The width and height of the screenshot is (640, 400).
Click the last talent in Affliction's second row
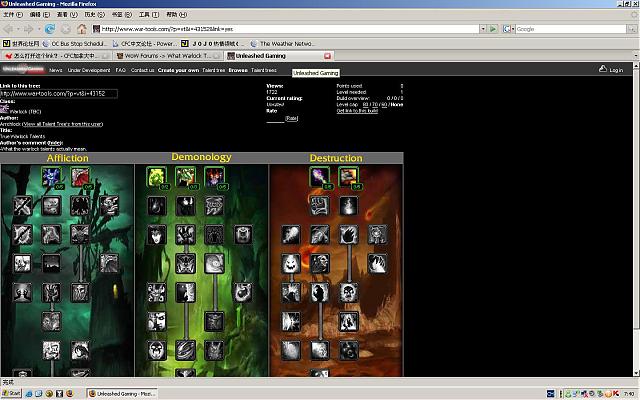click(109, 206)
